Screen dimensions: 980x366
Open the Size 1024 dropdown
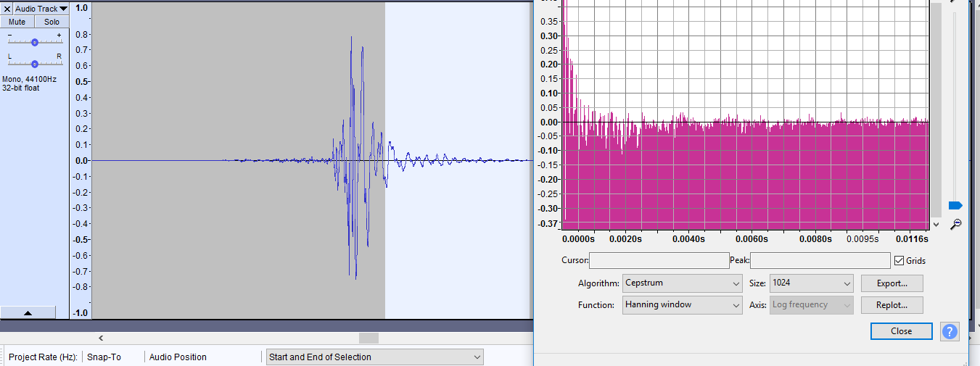click(811, 283)
